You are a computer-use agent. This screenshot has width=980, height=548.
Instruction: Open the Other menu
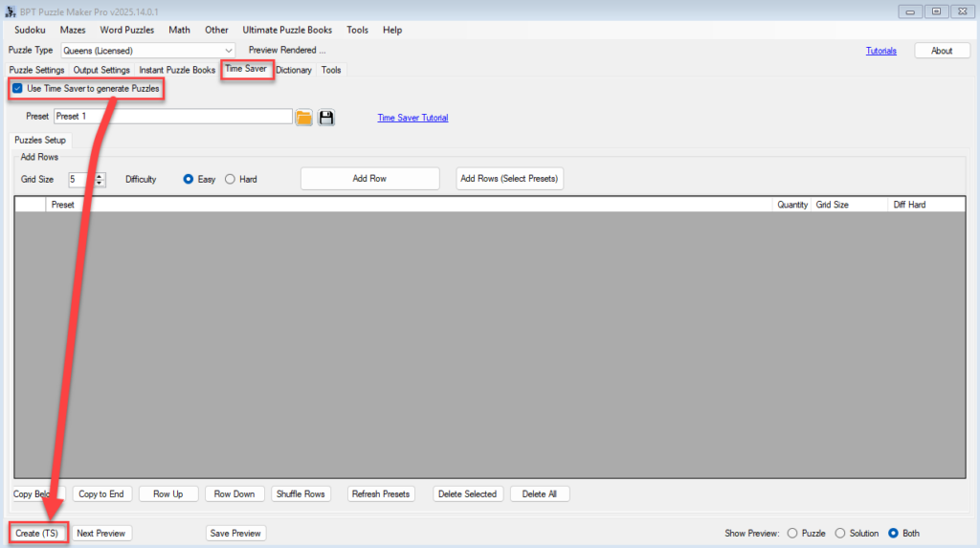pos(216,30)
